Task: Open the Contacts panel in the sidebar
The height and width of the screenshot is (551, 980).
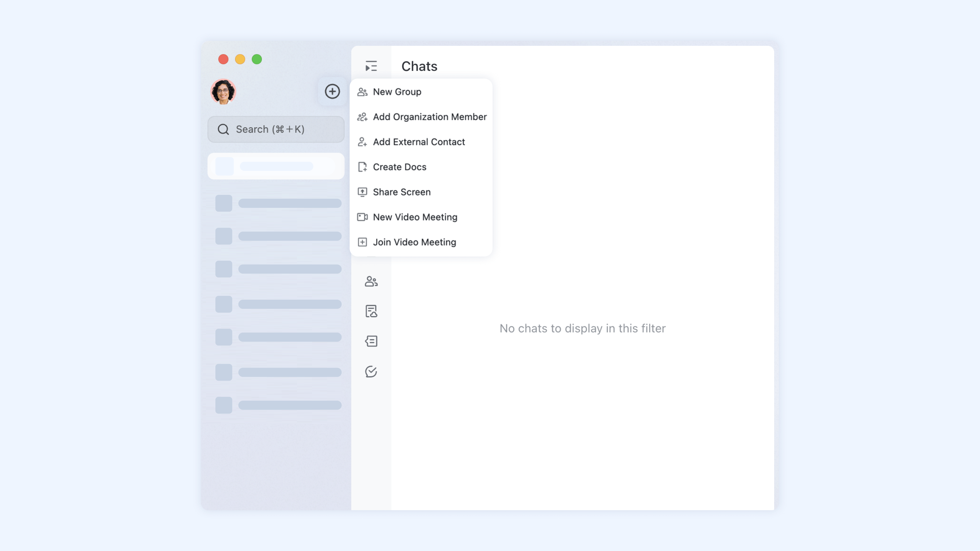Action: coord(371,281)
